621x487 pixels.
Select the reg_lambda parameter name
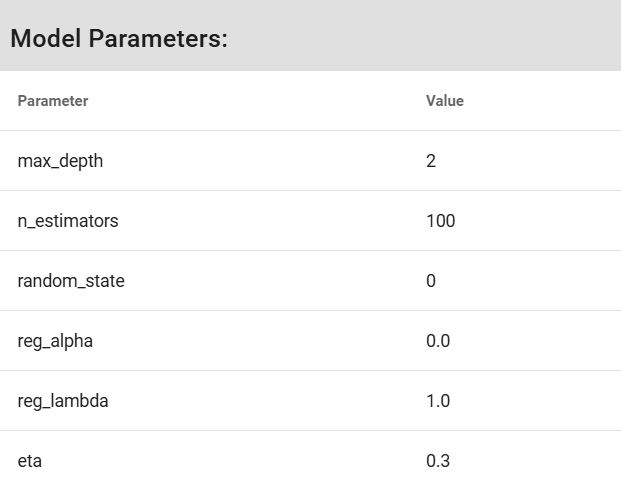[63, 401]
